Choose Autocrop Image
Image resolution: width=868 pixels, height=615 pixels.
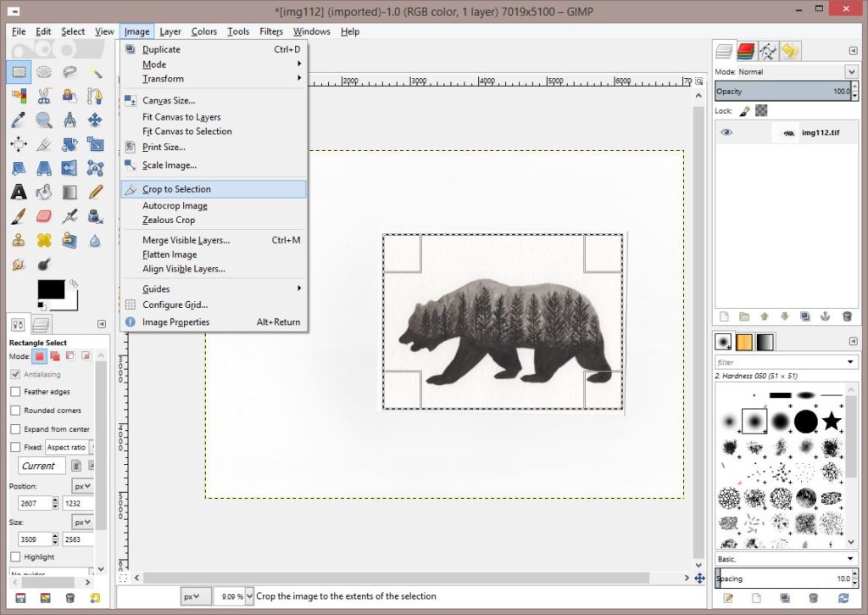(214, 205)
